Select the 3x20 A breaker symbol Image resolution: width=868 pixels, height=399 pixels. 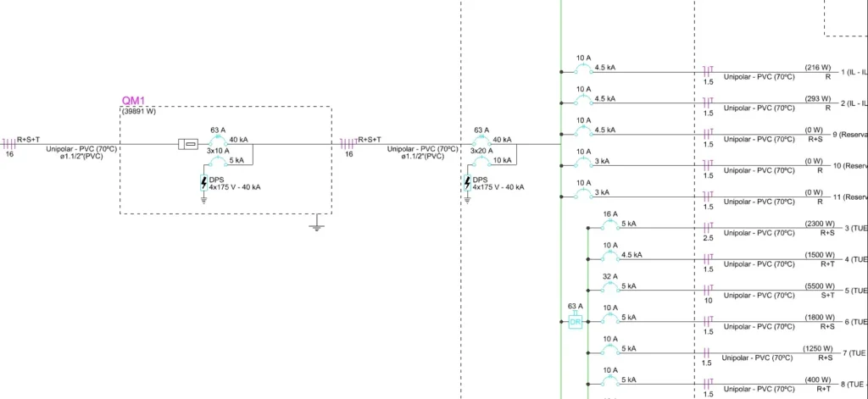[x=481, y=161]
